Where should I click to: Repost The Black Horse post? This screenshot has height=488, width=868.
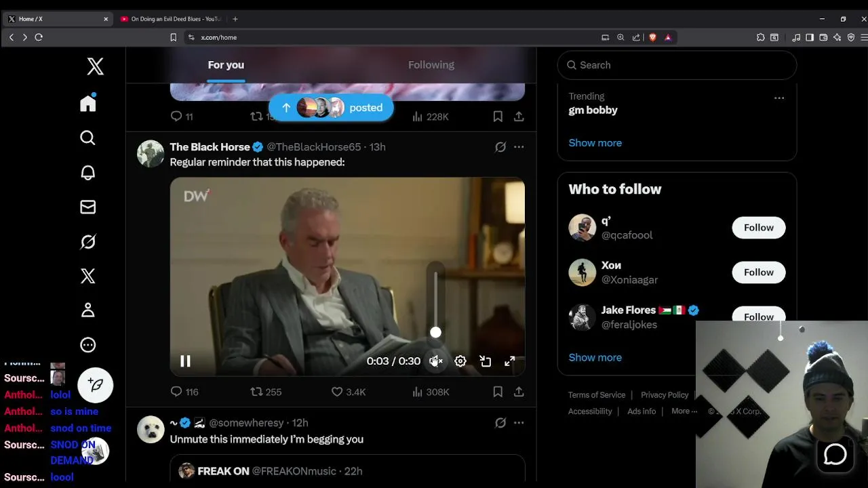point(266,392)
